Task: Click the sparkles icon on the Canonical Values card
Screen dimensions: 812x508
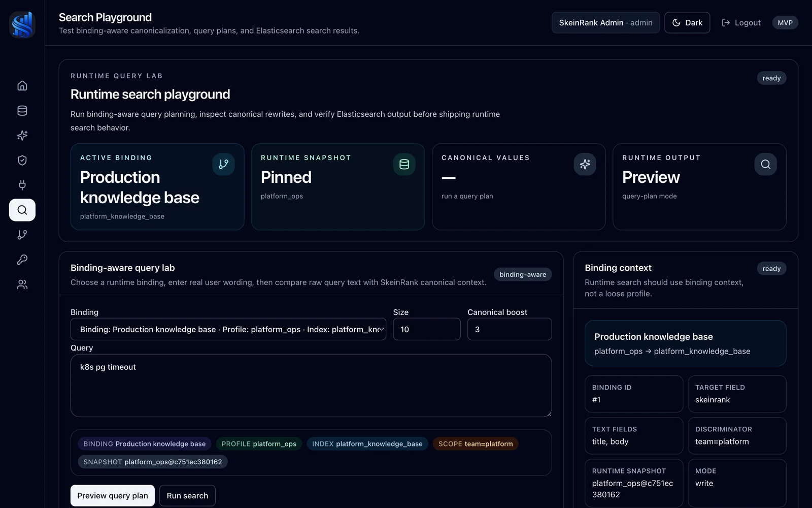Action: (x=585, y=164)
